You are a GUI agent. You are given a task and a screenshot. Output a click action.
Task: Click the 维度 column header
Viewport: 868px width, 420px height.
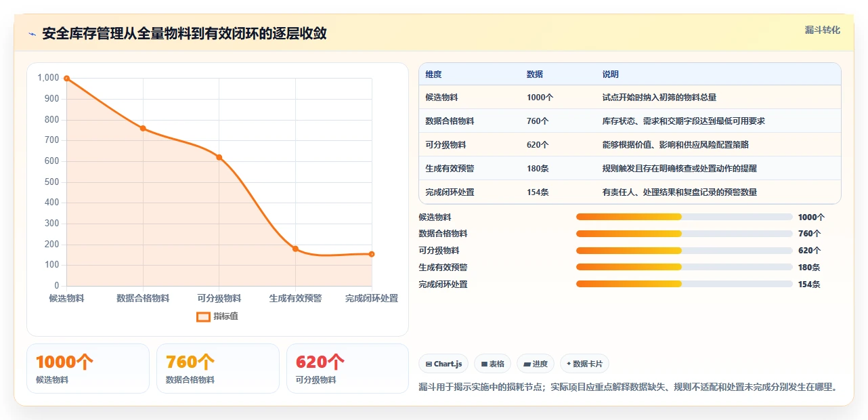pyautogui.click(x=434, y=75)
